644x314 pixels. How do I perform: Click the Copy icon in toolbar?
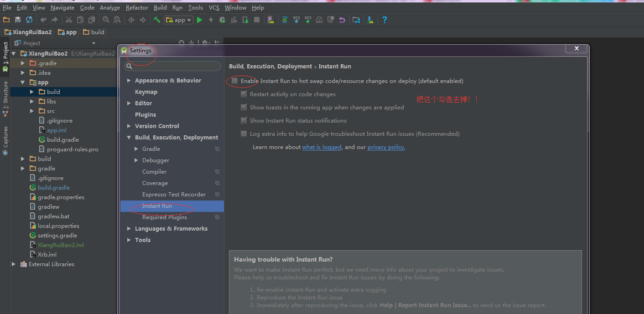click(x=80, y=20)
